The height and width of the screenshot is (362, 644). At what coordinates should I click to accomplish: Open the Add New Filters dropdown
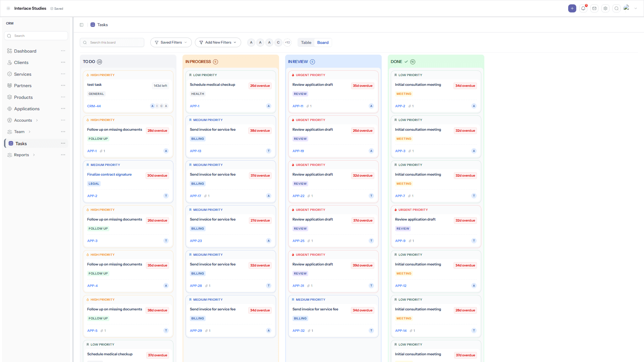(218, 43)
